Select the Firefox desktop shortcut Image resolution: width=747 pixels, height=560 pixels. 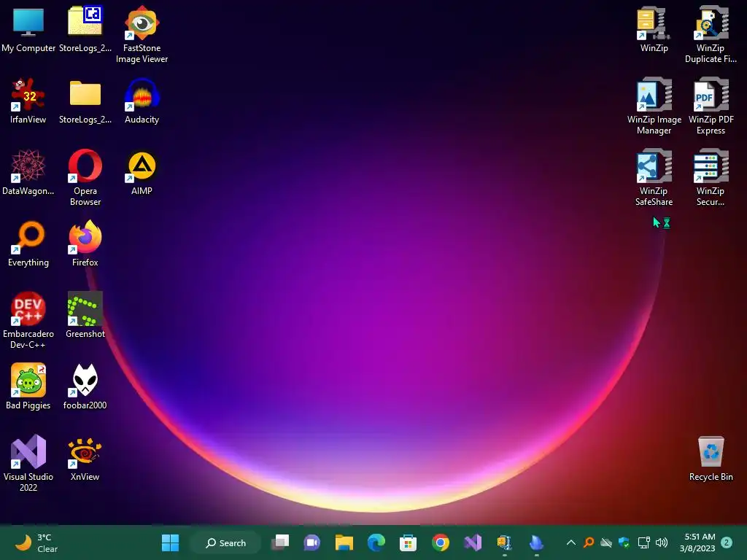[85, 244]
